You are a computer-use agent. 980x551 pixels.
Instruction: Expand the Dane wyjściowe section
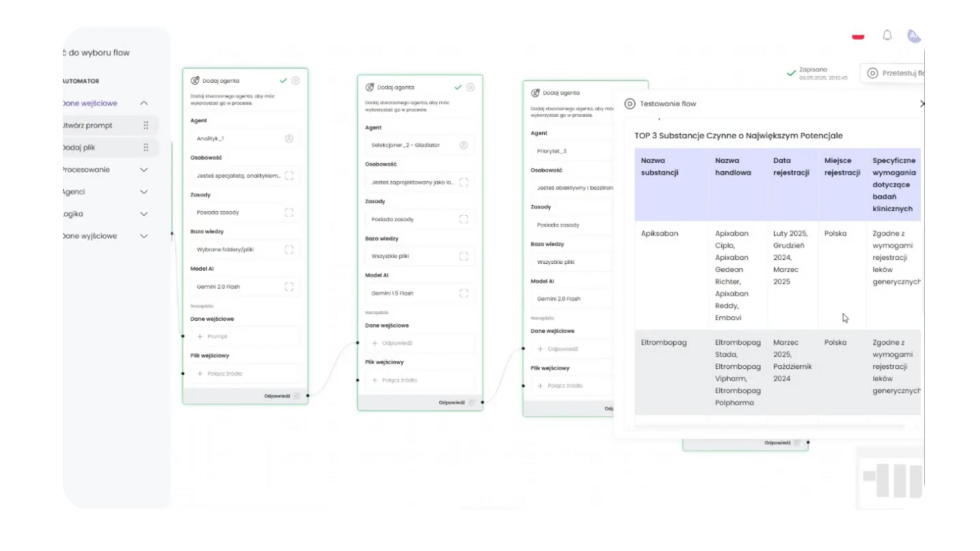[x=144, y=236]
